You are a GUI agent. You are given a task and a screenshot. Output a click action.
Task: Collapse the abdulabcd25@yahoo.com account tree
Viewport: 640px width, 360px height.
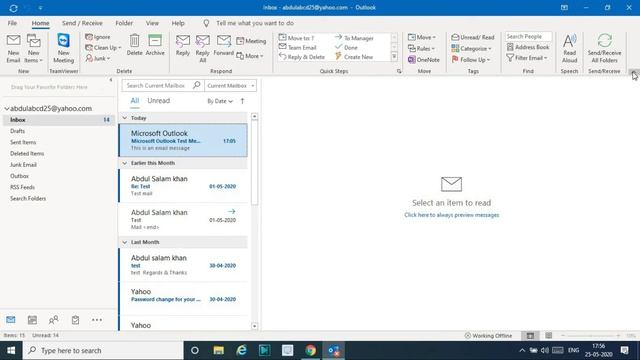pyautogui.click(x=7, y=109)
